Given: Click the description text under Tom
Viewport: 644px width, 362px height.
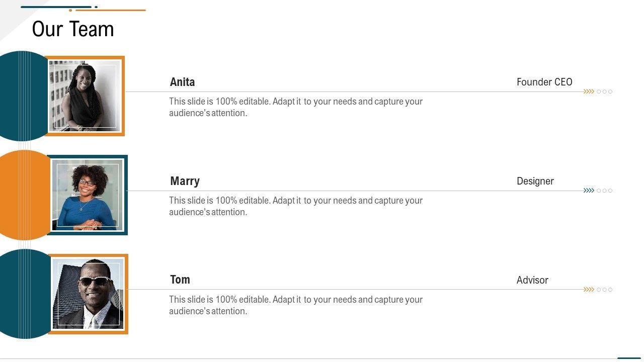Looking at the screenshot, I should 296,305.
